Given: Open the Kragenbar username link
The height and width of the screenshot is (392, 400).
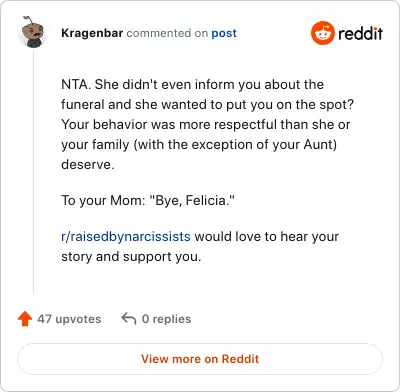Looking at the screenshot, I should pyautogui.click(x=92, y=33).
